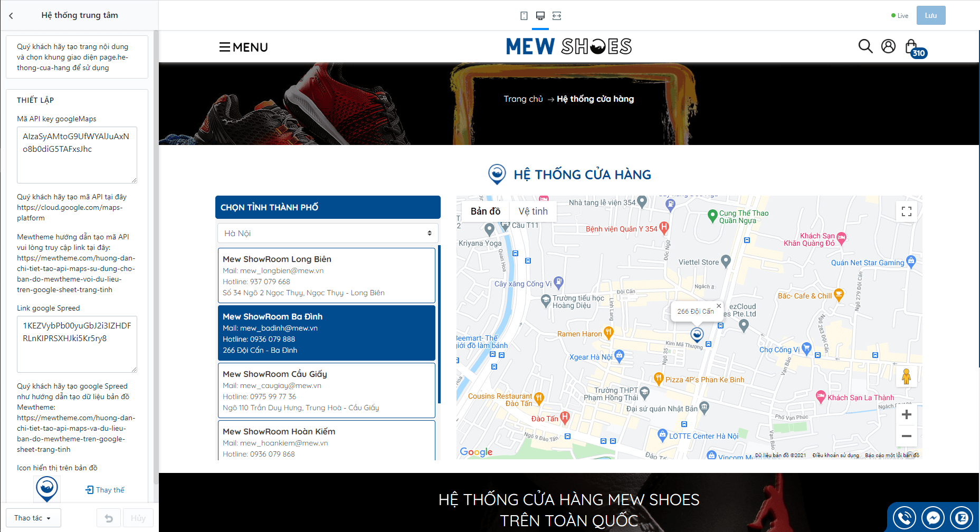Follow the Trang chủ breadcrumb link
This screenshot has width=980, height=532.
click(x=523, y=99)
